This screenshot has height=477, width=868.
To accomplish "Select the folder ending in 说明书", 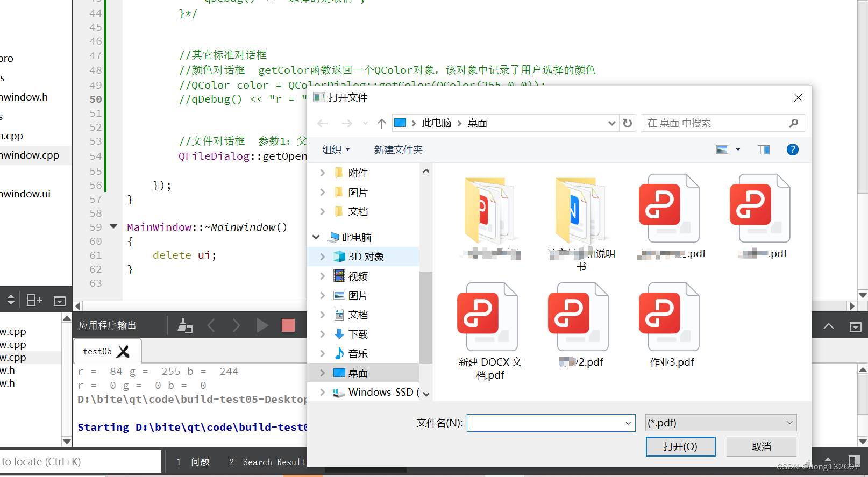I will coord(581,223).
